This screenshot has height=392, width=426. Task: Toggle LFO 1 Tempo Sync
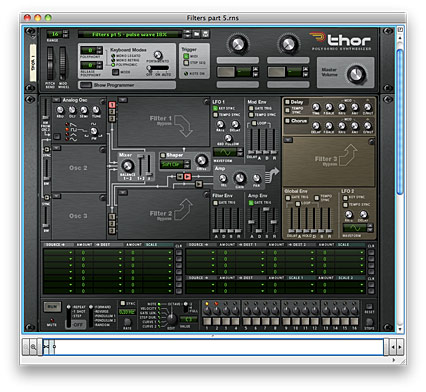click(215, 115)
